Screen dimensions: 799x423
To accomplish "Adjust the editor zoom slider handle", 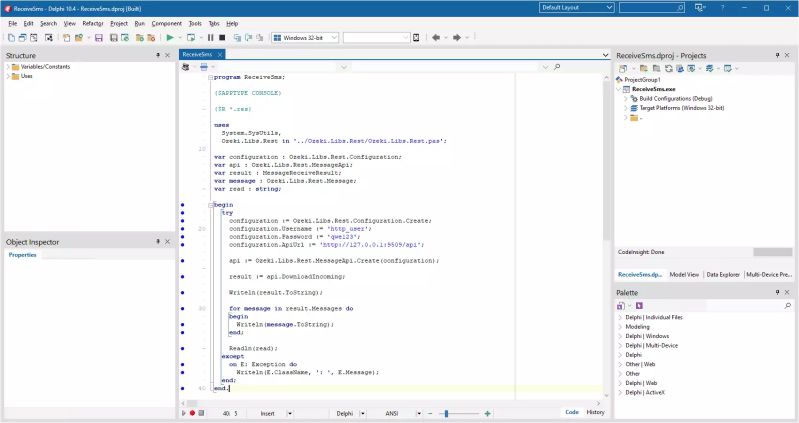I will [x=446, y=413].
